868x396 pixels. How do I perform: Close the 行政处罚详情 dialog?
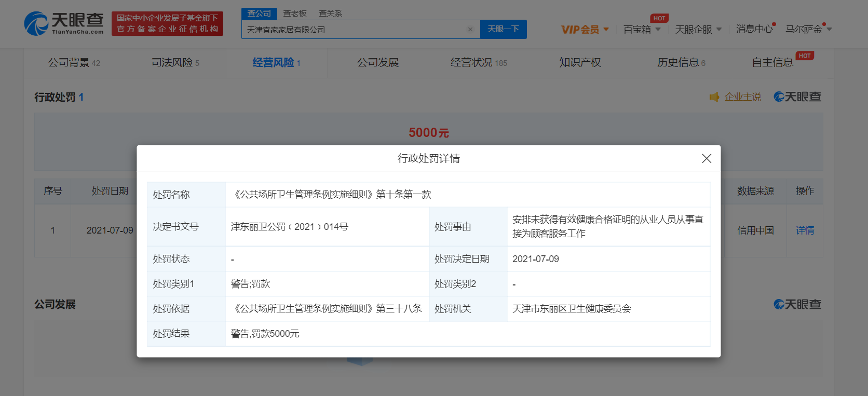pyautogui.click(x=707, y=158)
